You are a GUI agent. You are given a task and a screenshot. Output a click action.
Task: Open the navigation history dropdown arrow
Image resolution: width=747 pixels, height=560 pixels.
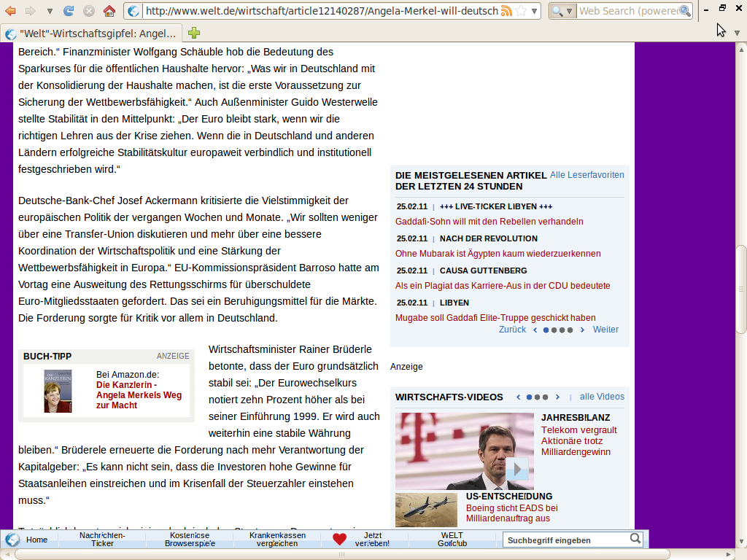[50, 11]
